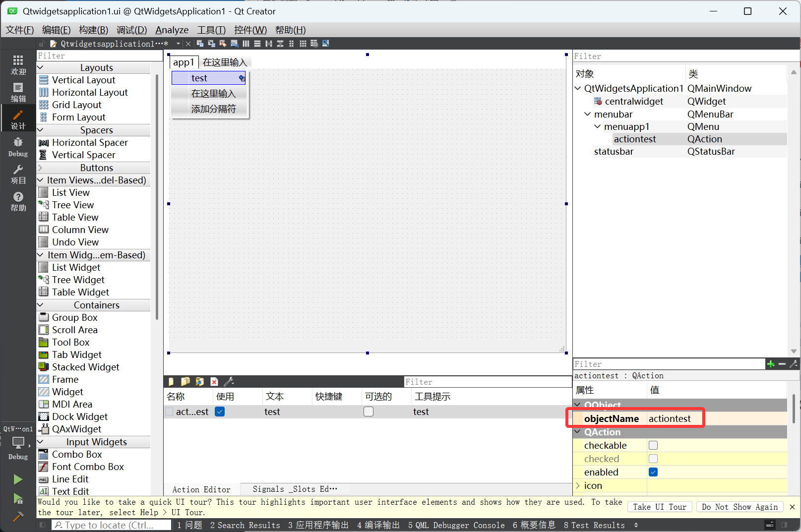Image resolution: width=801 pixels, height=532 pixels.
Task: Select Edit Widgets mode in designer toolbar
Action: (200, 44)
